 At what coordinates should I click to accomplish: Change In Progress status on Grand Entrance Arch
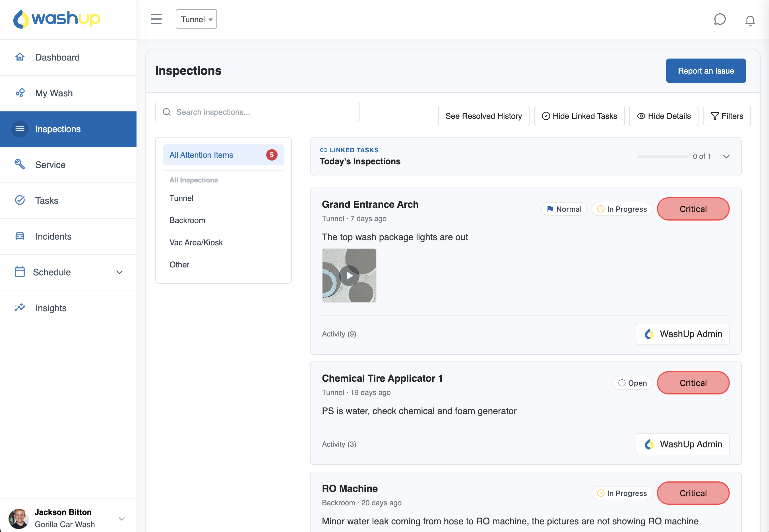622,209
